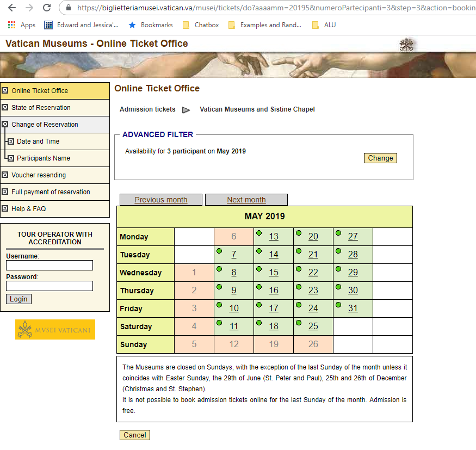Open Edward and Jessica's bookmark
476x450 pixels.
click(82, 25)
